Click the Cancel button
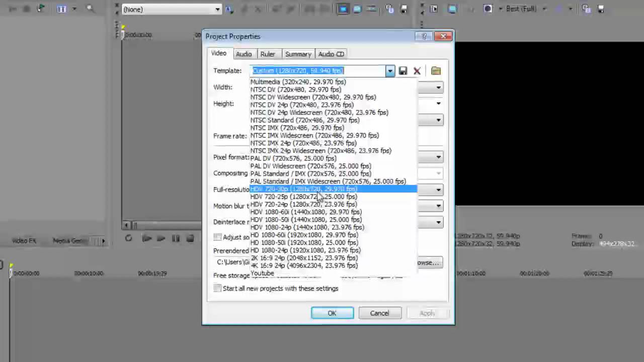The height and width of the screenshot is (362, 644). pos(379,313)
